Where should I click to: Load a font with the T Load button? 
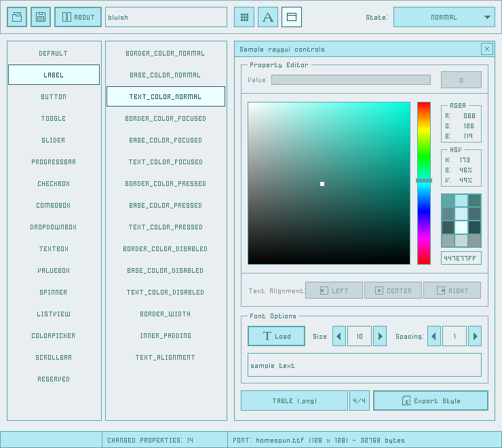tap(276, 336)
